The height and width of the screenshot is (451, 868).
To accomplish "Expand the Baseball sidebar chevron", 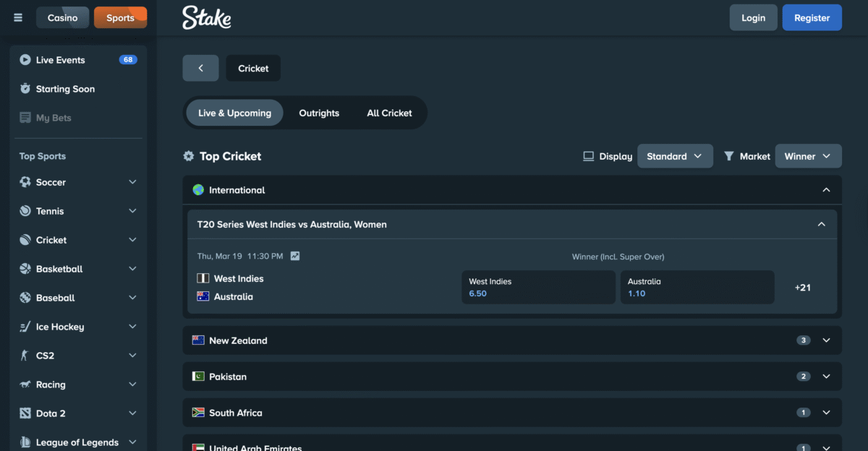I will (x=132, y=298).
